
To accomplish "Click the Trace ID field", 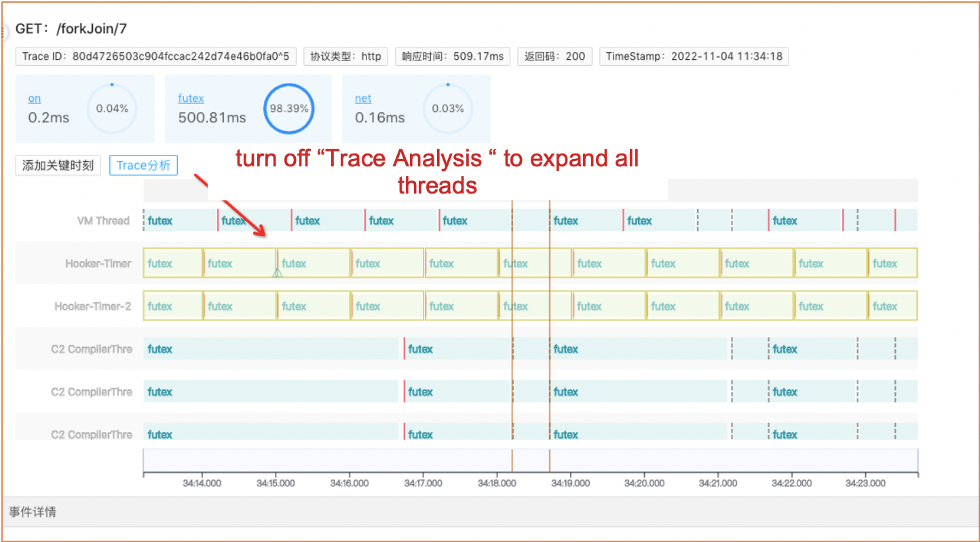I will point(155,56).
